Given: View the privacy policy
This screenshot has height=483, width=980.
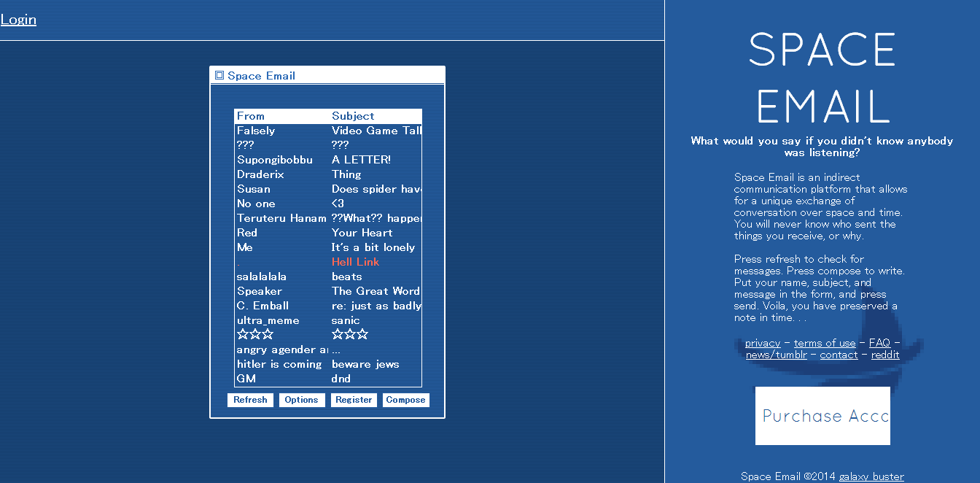Looking at the screenshot, I should tap(762, 343).
